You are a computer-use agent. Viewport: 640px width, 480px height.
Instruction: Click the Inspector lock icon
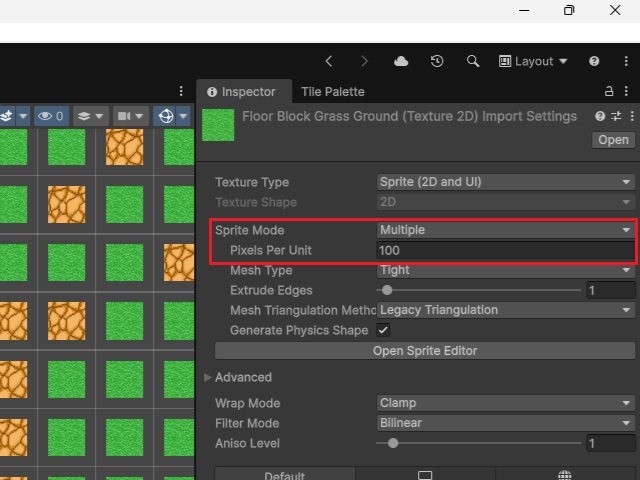tap(609, 91)
